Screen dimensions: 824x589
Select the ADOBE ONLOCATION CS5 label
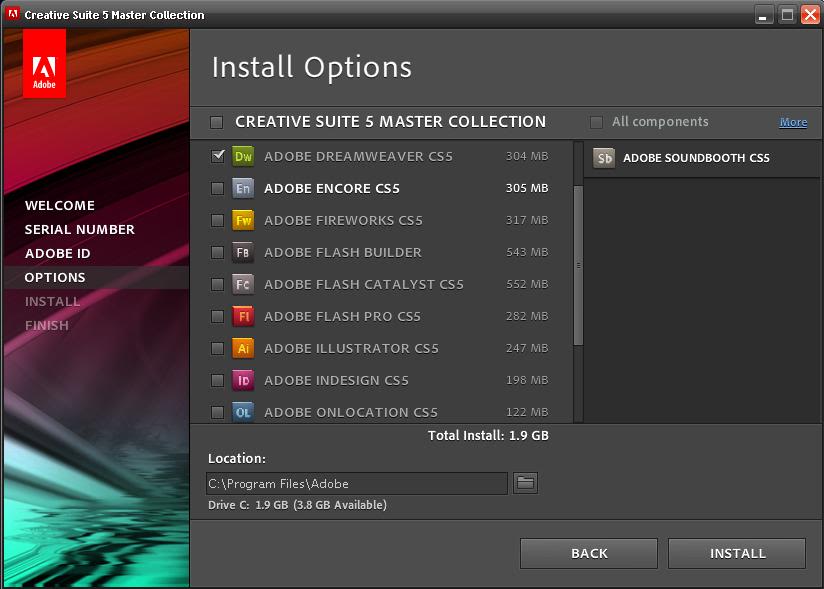[x=351, y=412]
